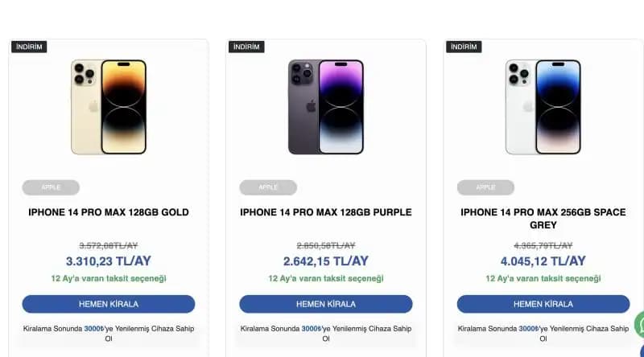Image resolution: width=644 pixels, height=357 pixels.
Task: Click installment option text under 2.642,15 TL/AY
Action: 326,278
